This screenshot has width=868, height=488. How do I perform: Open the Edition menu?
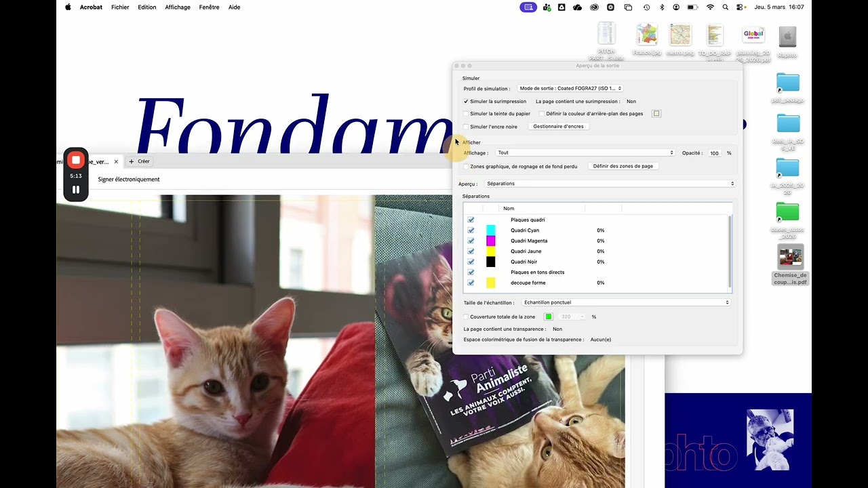pos(147,7)
